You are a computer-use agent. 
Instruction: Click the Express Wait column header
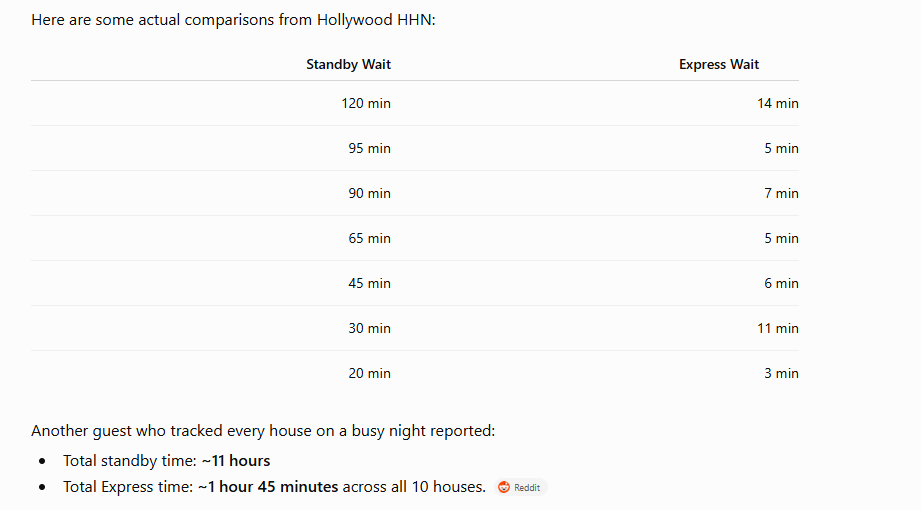719,65
